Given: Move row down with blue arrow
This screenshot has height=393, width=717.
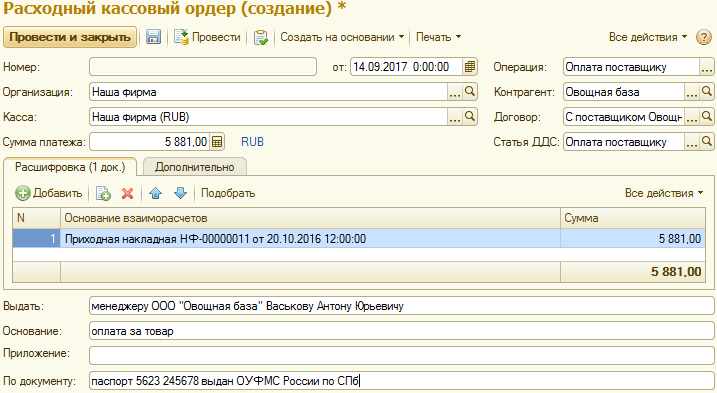Looking at the screenshot, I should point(181,194).
